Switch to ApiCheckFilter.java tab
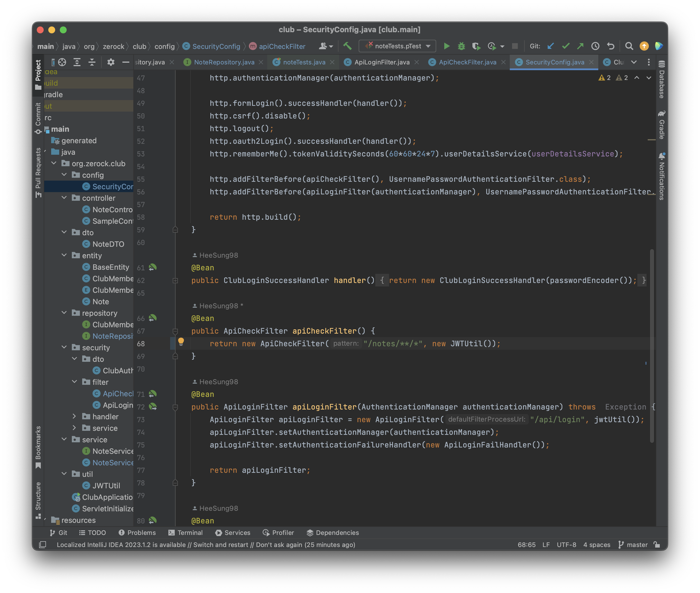This screenshot has width=700, height=593. click(x=467, y=62)
